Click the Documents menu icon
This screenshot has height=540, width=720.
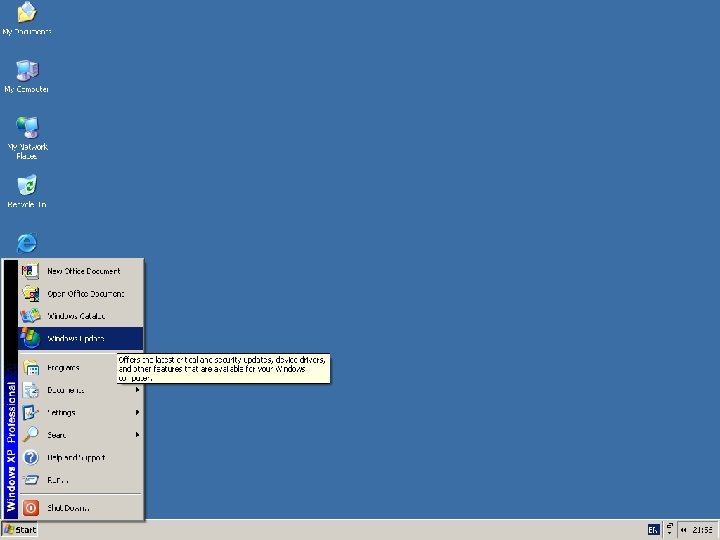click(31, 390)
